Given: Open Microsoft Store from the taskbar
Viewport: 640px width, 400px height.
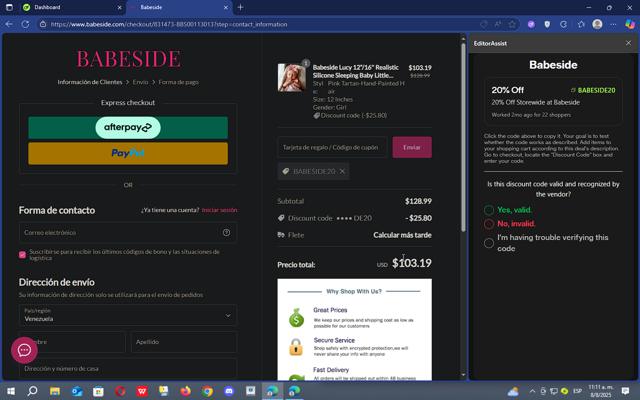Looking at the screenshot, I should coord(98,391).
